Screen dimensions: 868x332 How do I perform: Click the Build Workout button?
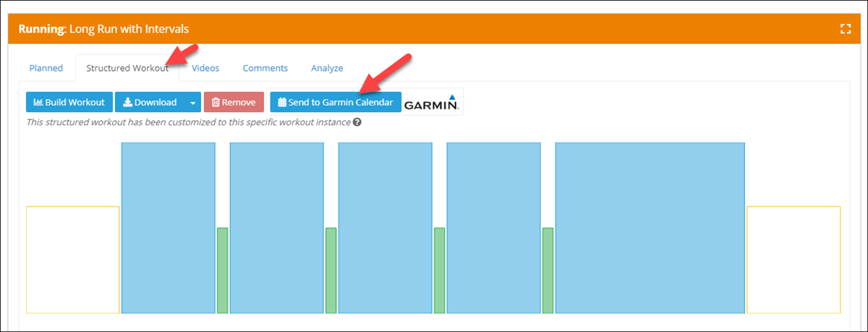(x=69, y=103)
